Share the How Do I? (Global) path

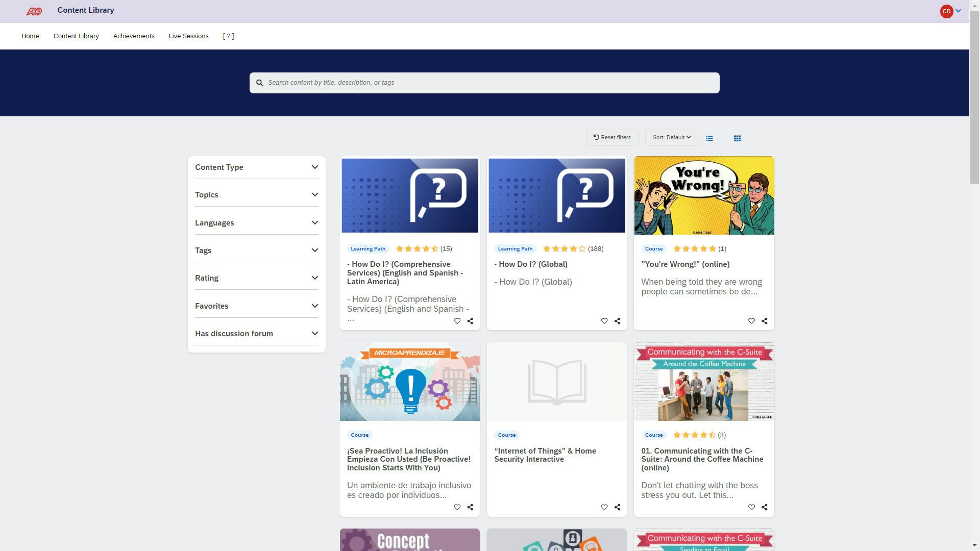click(x=617, y=321)
